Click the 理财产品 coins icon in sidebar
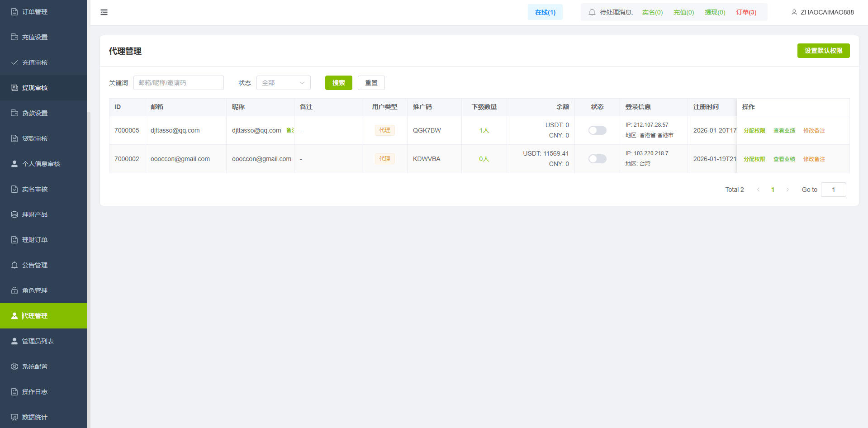 (x=14, y=214)
